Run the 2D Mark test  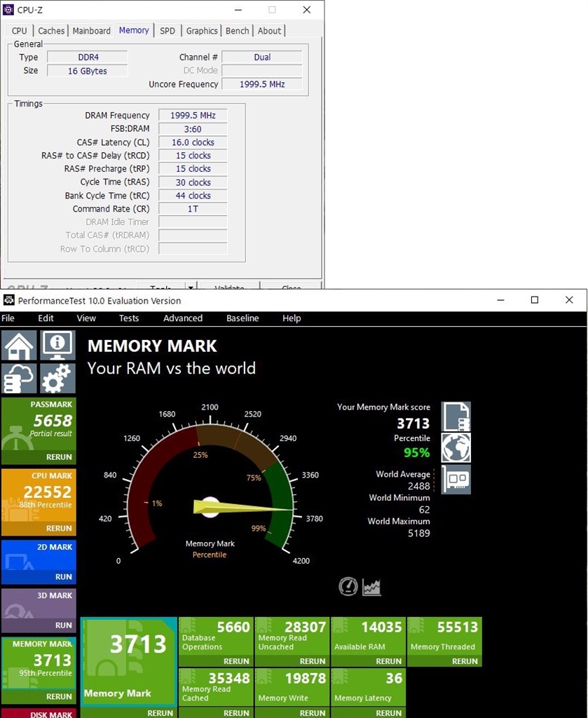pyautogui.click(x=64, y=576)
